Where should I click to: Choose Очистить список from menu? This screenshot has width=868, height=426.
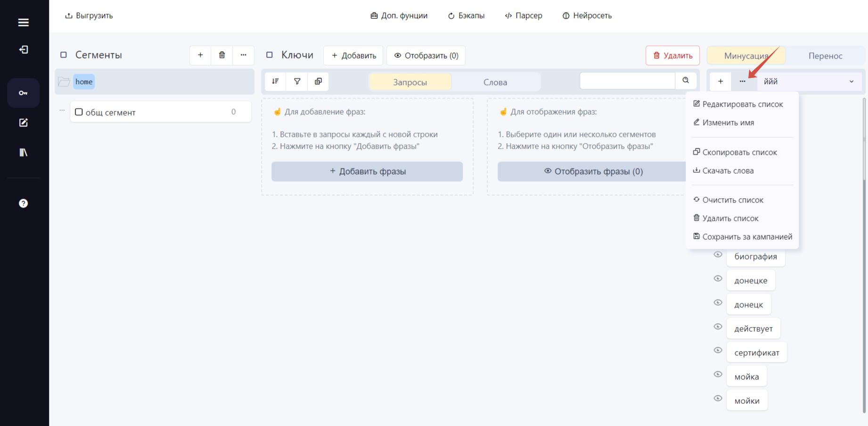(x=728, y=200)
